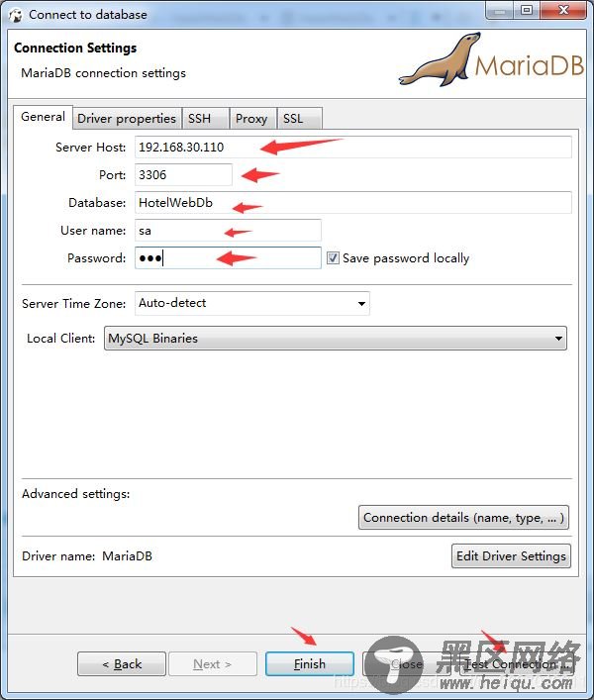Click the Connect to database title icon
Viewport: 594px width, 700px height.
[16, 15]
